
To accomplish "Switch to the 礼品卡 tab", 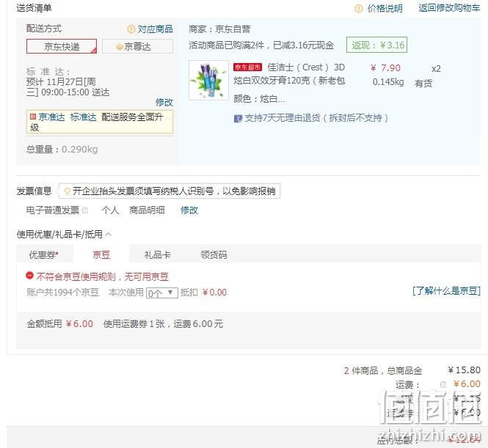I will tap(158, 255).
